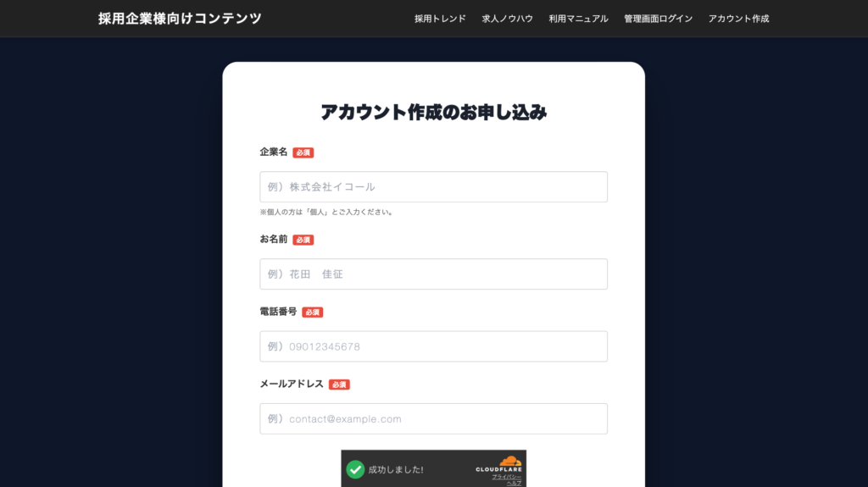
Task: Focus the 企業名 company name field
Action: pyautogui.click(x=433, y=187)
